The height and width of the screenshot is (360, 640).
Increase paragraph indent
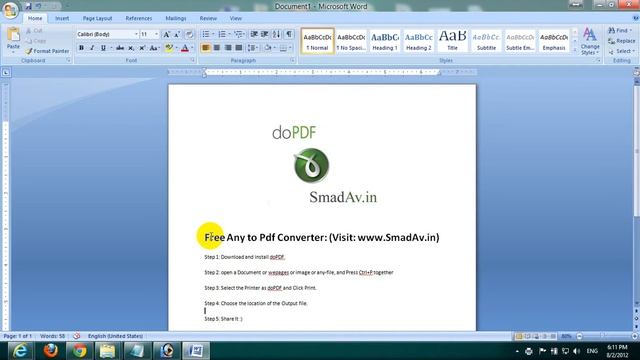tap(264, 34)
